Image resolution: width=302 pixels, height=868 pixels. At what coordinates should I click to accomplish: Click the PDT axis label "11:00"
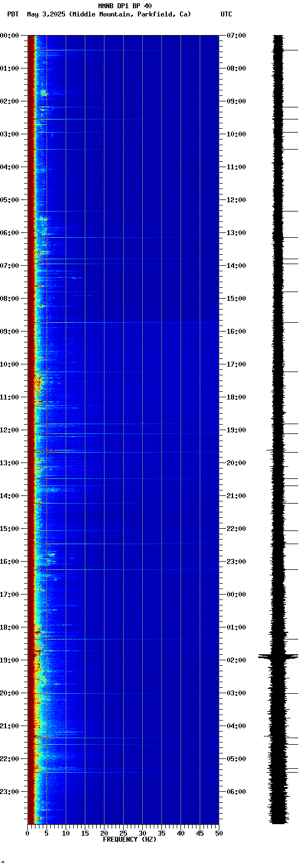(x=9, y=397)
